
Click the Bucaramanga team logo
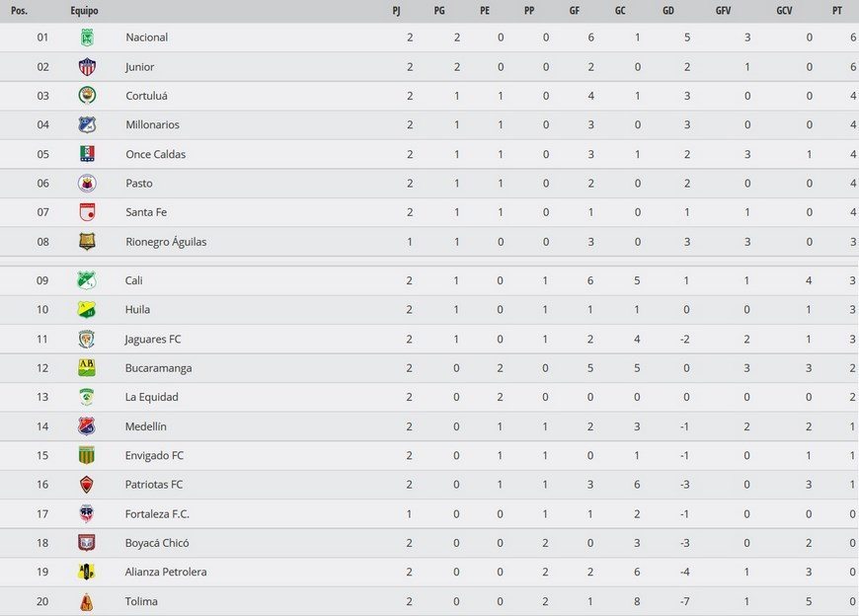coord(87,368)
